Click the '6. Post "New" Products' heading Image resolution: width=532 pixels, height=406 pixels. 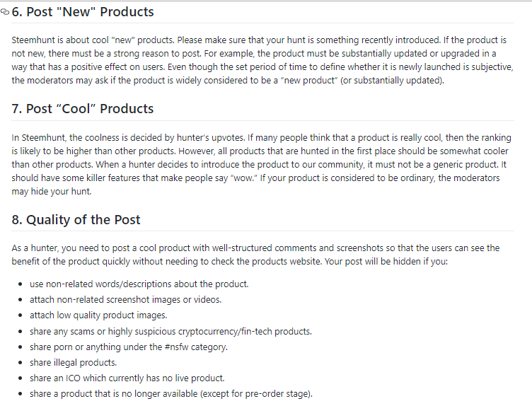[x=83, y=12]
